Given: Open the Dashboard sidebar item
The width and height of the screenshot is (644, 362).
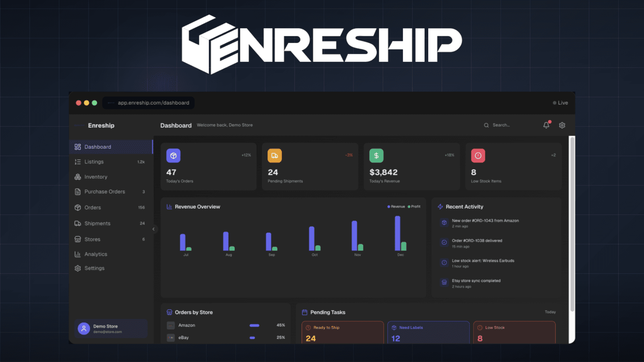Looking at the screenshot, I should point(111,147).
